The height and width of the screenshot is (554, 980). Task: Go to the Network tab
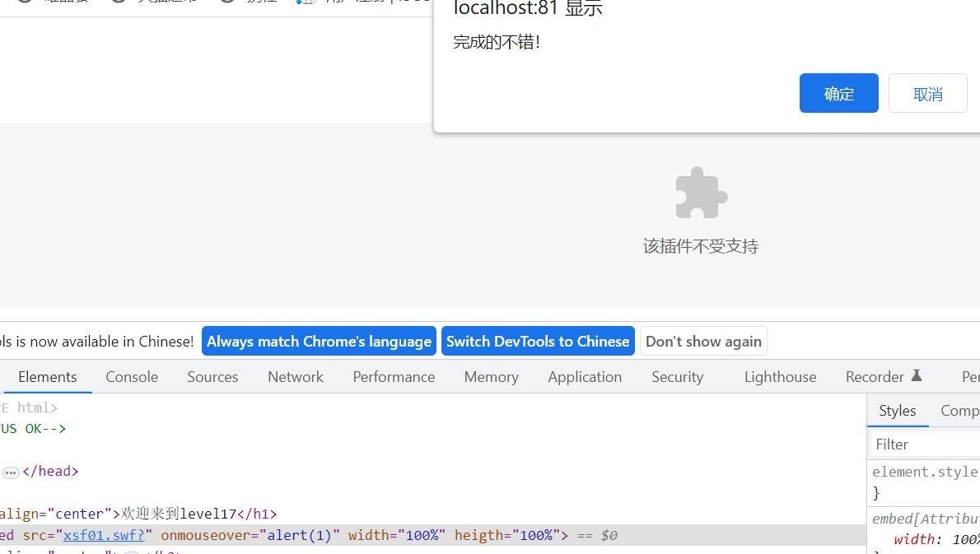pos(296,377)
